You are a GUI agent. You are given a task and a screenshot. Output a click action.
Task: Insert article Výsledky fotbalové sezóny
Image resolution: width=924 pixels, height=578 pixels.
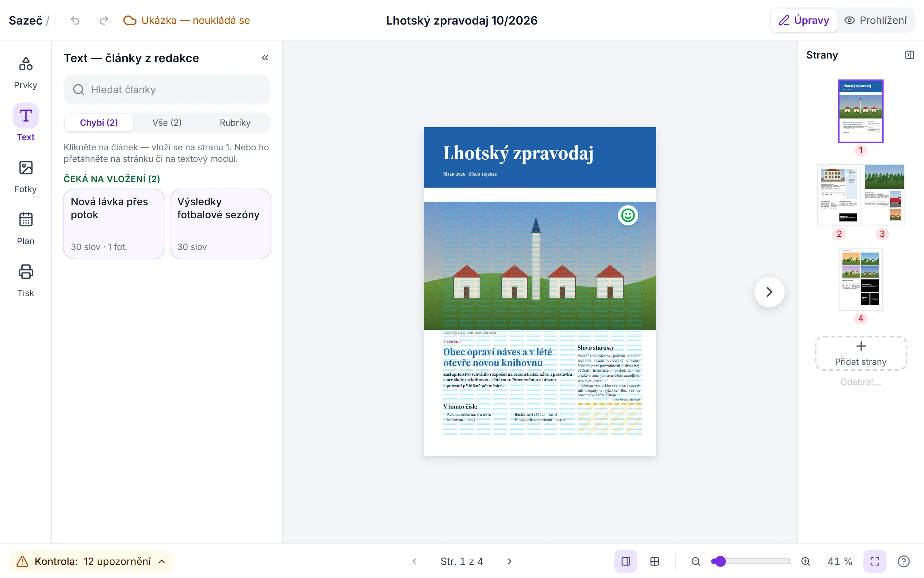click(220, 224)
